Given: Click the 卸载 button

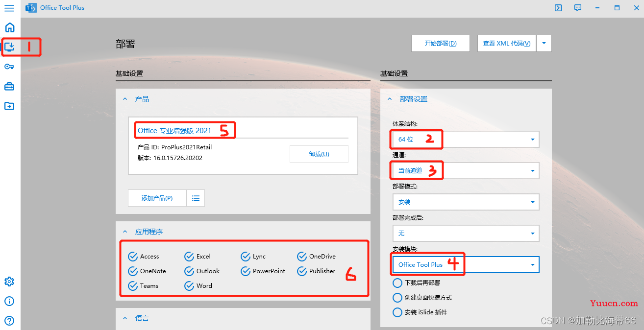Looking at the screenshot, I should pos(319,154).
